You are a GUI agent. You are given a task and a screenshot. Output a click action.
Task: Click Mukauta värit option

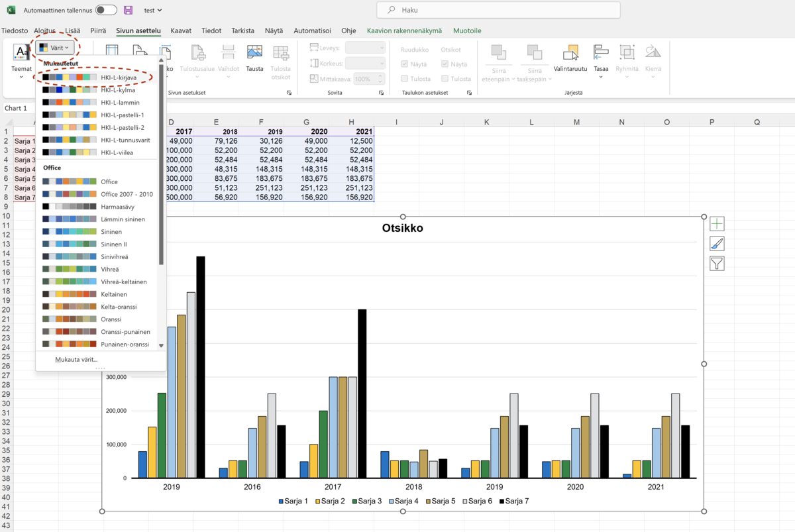click(76, 360)
